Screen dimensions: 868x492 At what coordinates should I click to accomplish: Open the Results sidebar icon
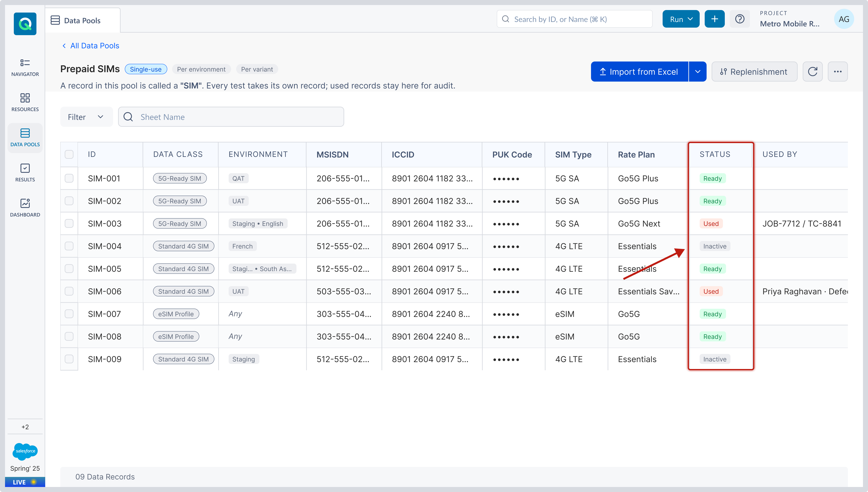point(25,173)
